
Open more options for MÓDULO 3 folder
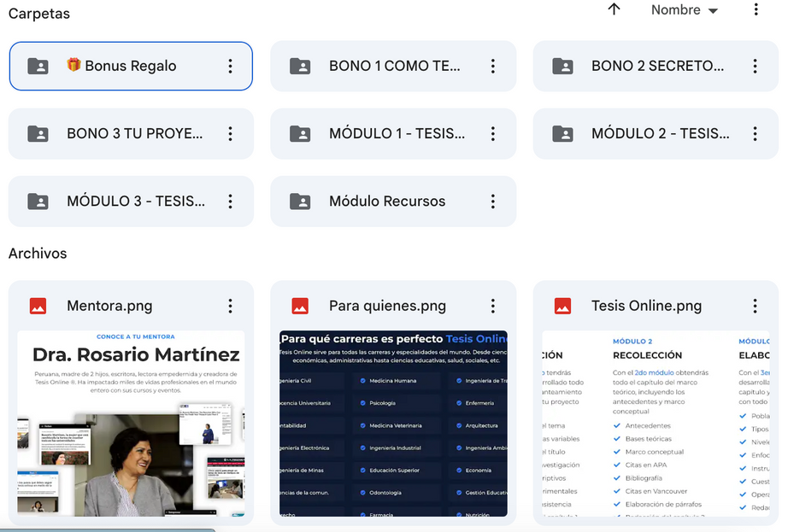[230, 202]
